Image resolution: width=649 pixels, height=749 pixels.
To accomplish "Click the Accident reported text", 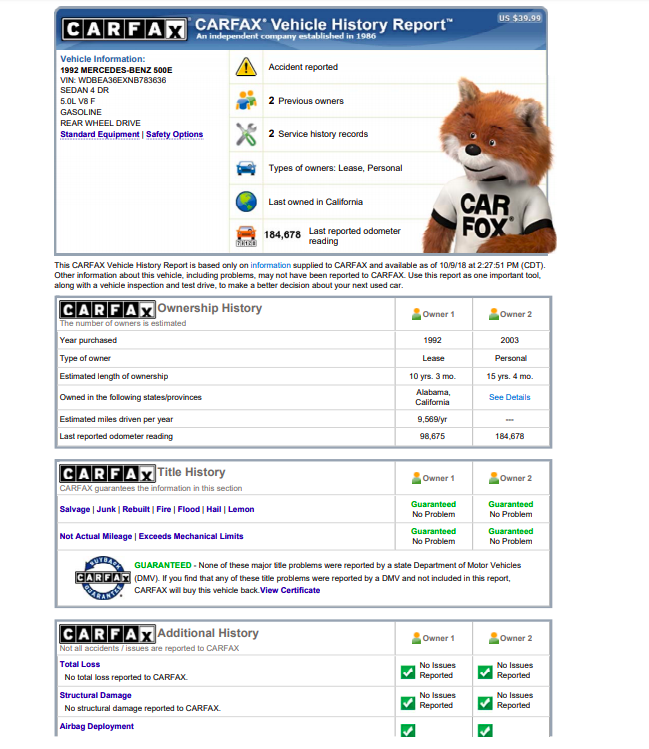I will 303,67.
